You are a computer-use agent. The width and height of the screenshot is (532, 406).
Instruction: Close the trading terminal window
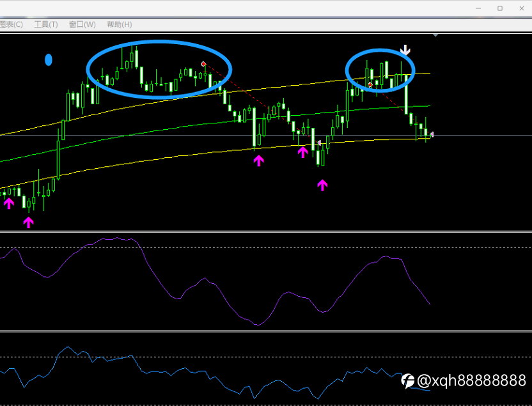tap(522, 8)
